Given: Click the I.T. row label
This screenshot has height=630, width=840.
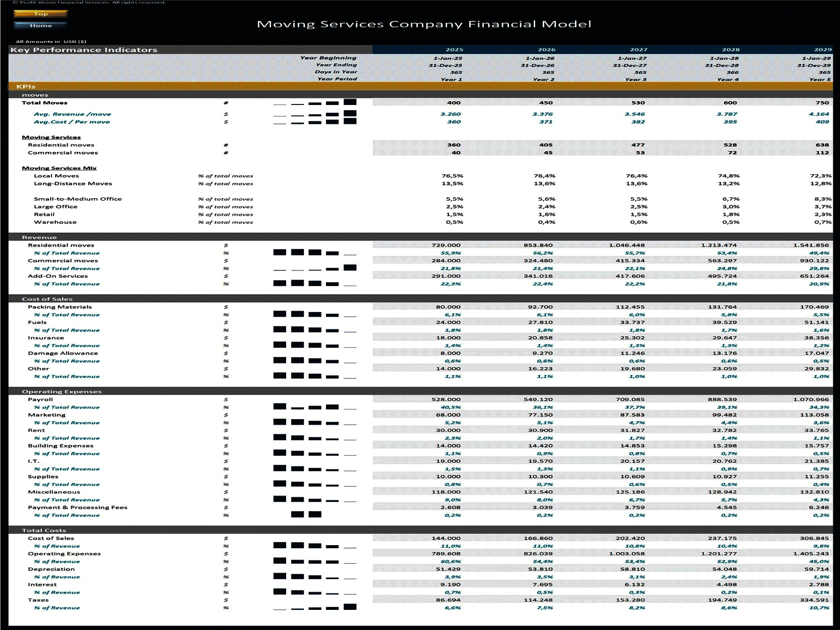Looking at the screenshot, I should (x=34, y=461).
